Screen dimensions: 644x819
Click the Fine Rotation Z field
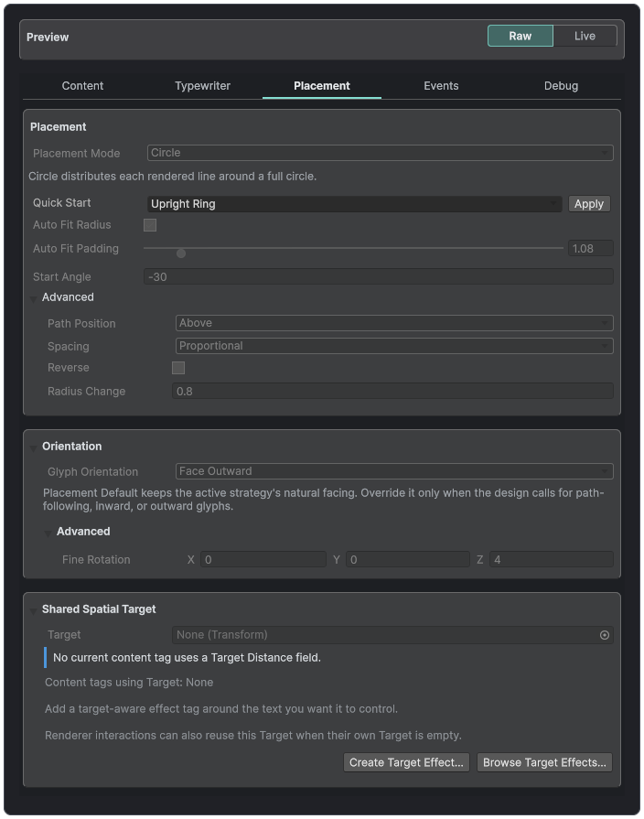click(x=552, y=560)
